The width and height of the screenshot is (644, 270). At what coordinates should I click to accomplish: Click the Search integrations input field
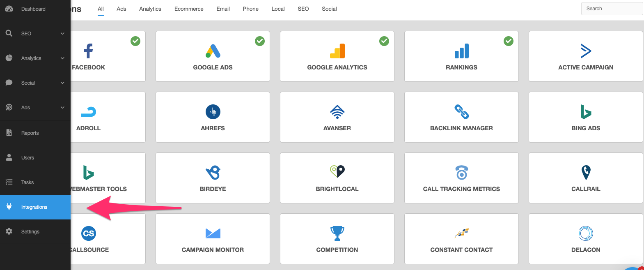[x=612, y=9]
